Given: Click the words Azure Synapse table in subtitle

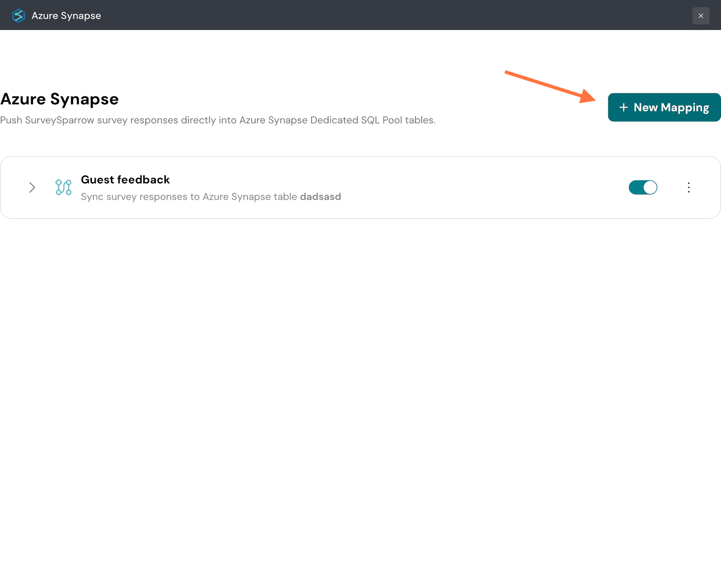Looking at the screenshot, I should [249, 197].
